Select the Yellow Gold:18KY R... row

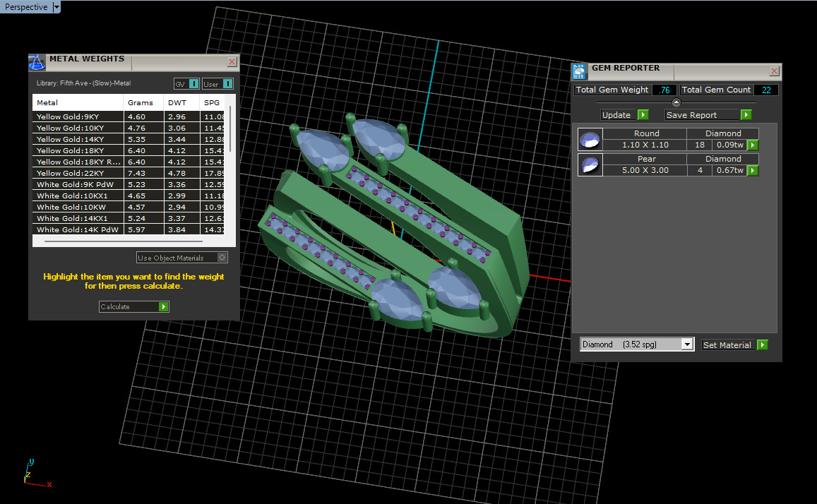tap(129, 162)
